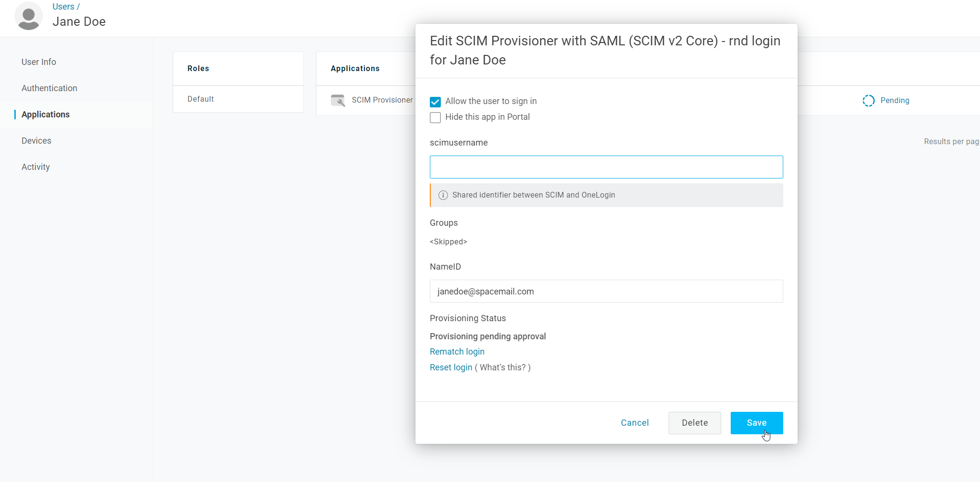The height and width of the screenshot is (482, 980).
Task: Click the Results per page label
Action: (951, 142)
